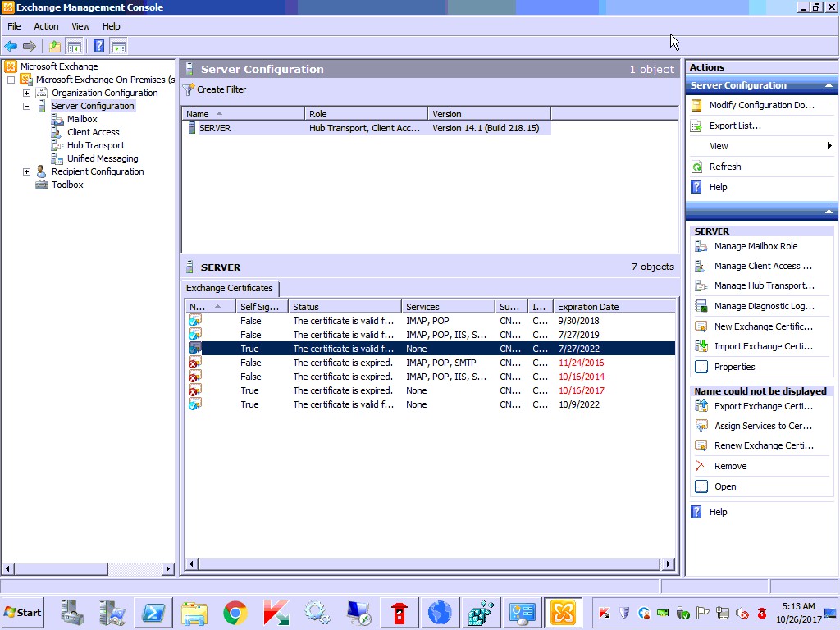The width and height of the screenshot is (840, 630).
Task: Click the Export List action icon
Action: tap(696, 126)
